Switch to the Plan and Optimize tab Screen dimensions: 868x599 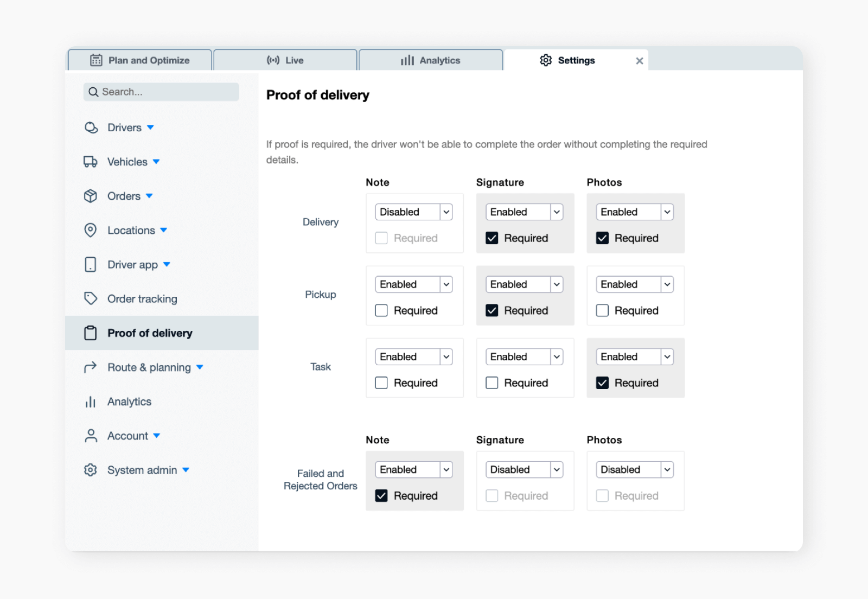tap(139, 60)
